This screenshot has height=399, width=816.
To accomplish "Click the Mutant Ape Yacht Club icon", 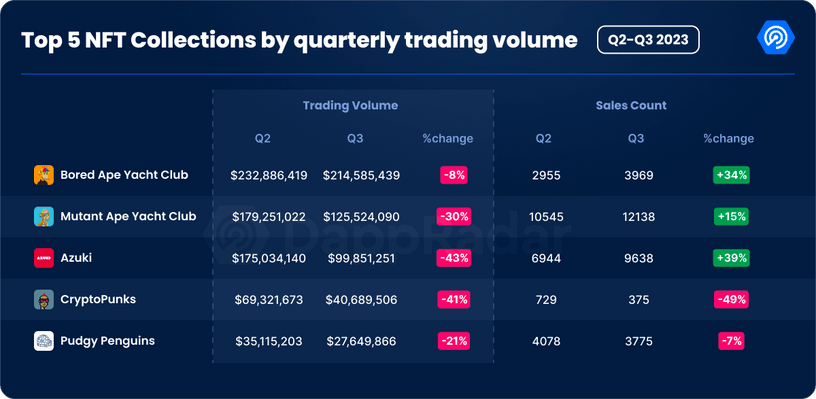I will (44, 216).
